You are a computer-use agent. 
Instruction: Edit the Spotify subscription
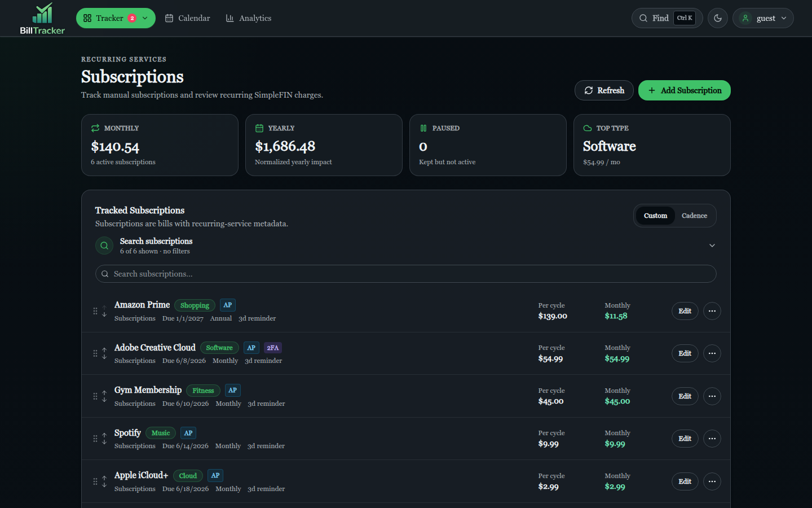pos(685,439)
